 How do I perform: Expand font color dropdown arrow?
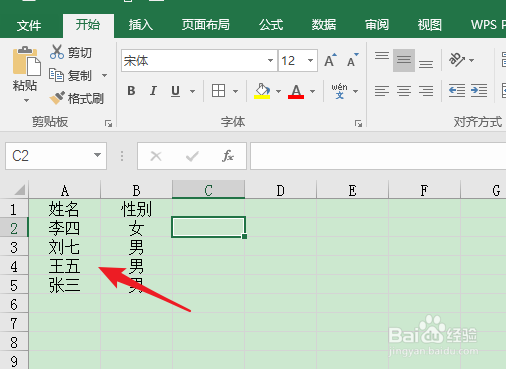312,91
